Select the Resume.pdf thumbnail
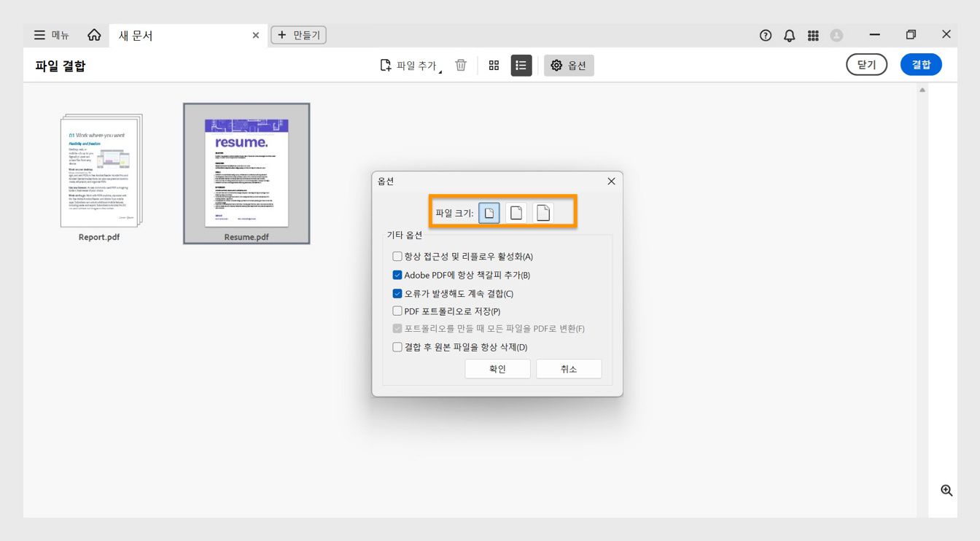Screen dimensions: 980x541 (x=246, y=173)
